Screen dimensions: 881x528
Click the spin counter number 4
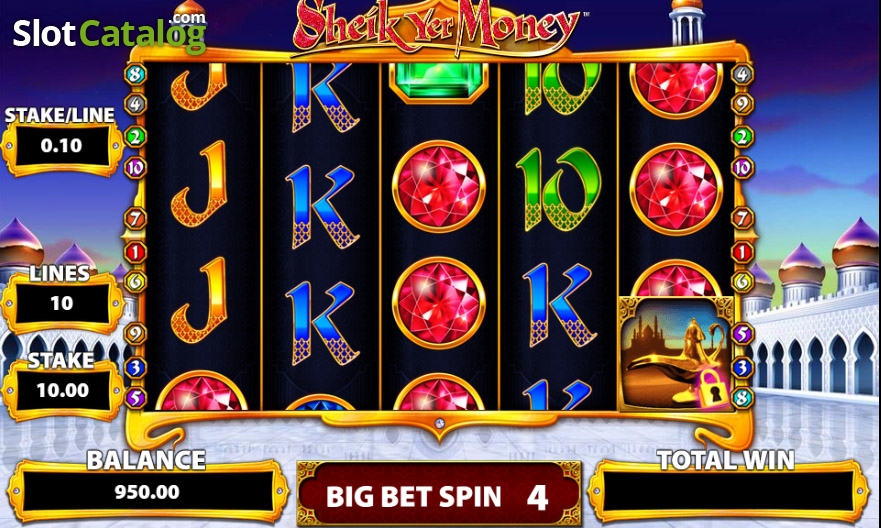tap(537, 497)
